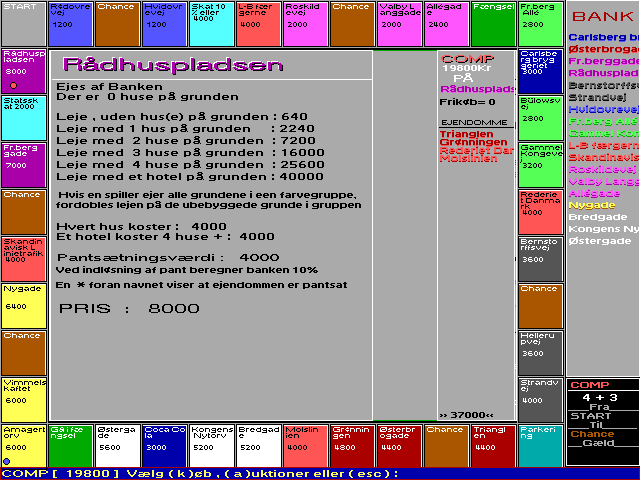Click the EJENDOMME header in COMP panel

474,122
